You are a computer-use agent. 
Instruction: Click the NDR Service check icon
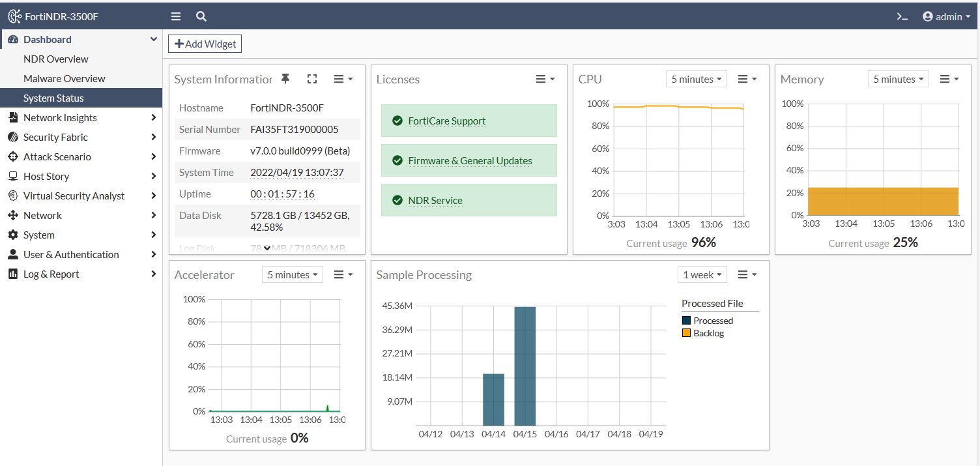(x=397, y=201)
